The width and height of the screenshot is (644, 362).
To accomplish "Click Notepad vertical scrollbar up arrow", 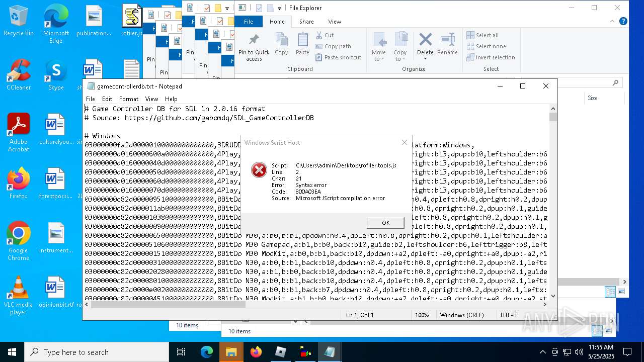I will 553,109.
